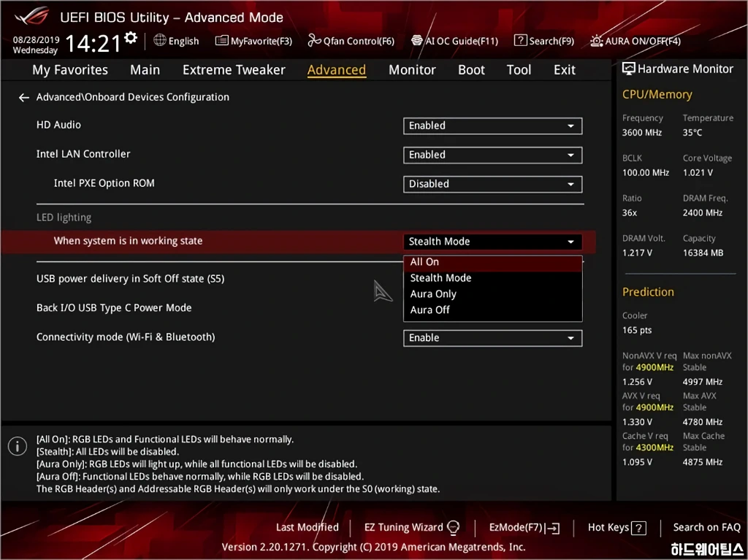Collapse the Stealth Mode dropdown
The height and width of the screenshot is (560, 748).
pos(493,242)
